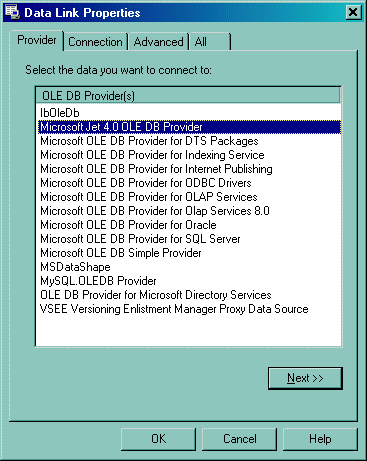367x461 pixels.
Task: Click the Cancel button
Action: pos(240,439)
